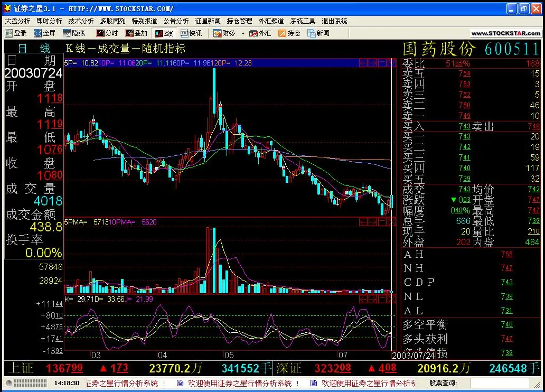
Task: Click the 07 month marker on time axis
Action: pos(343,355)
